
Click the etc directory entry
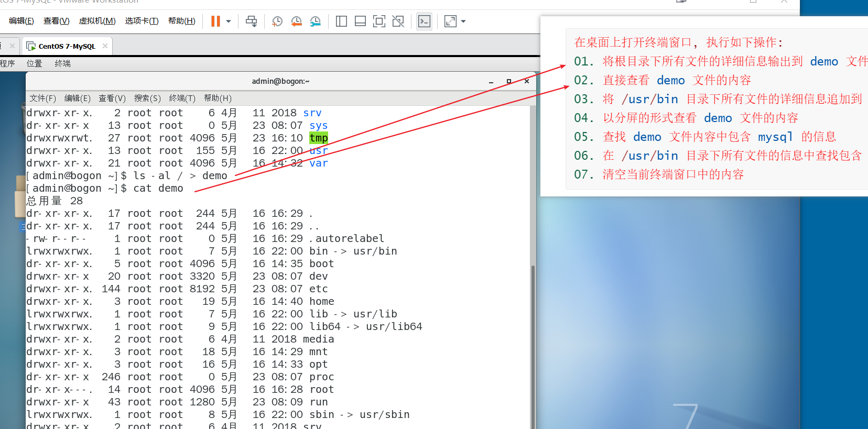[319, 289]
